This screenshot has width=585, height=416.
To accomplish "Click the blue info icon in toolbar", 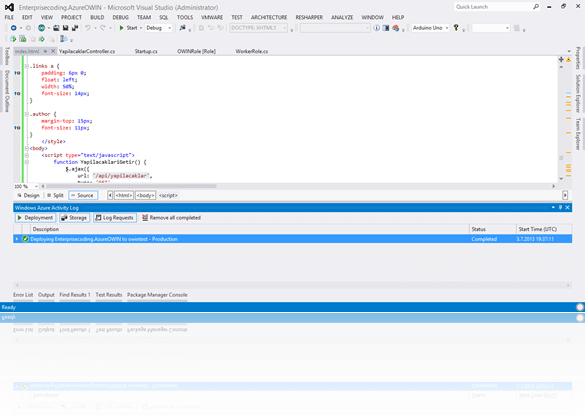I will tap(376, 28).
